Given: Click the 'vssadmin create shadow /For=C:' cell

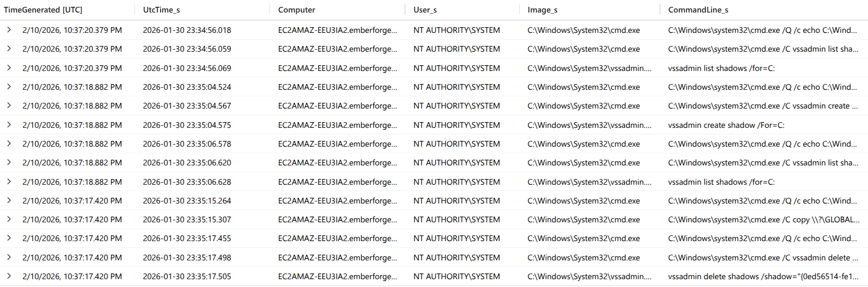Looking at the screenshot, I should [x=726, y=125].
